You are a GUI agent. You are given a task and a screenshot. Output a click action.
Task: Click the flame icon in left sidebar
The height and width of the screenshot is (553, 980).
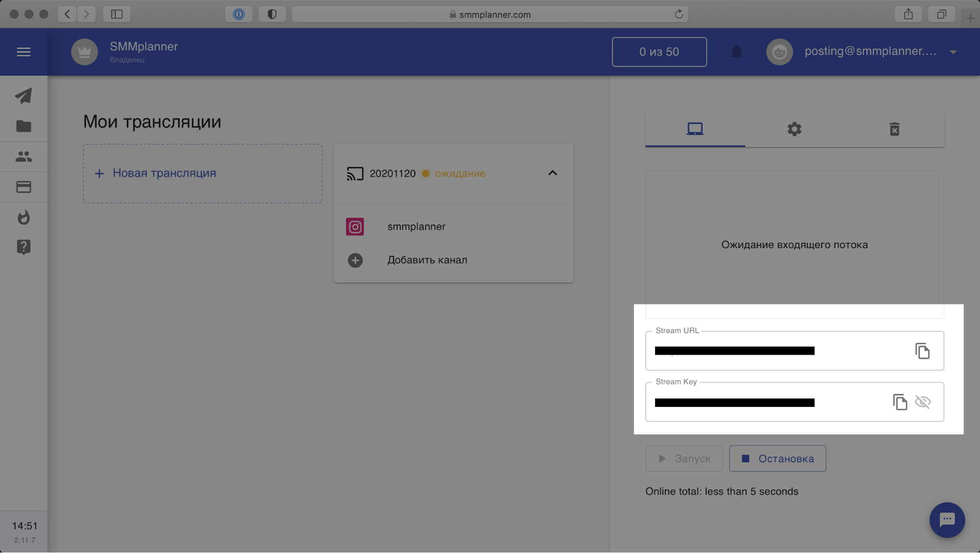point(24,217)
